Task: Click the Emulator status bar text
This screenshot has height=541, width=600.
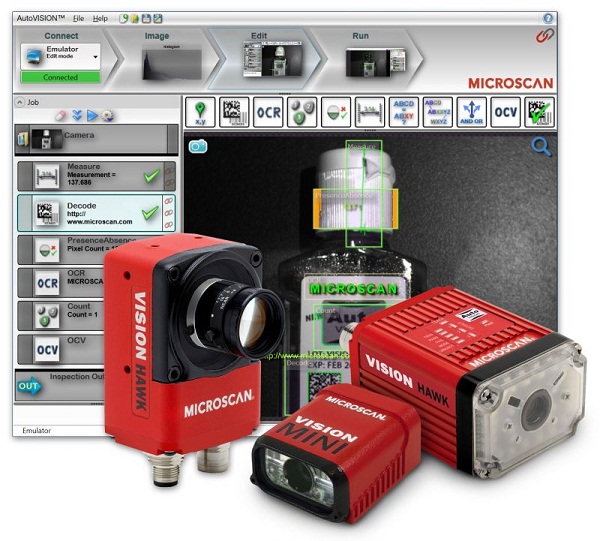Action: (36, 430)
